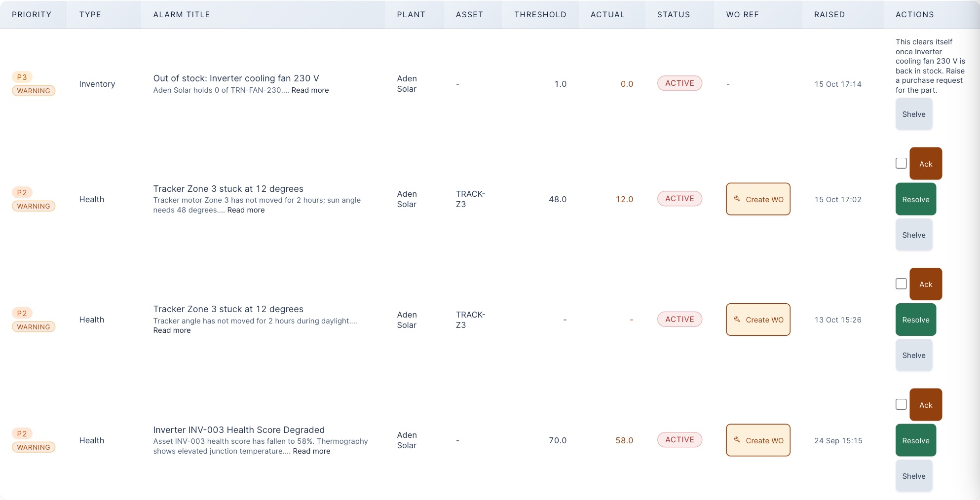980x500 pixels.
Task: Acknowledge the INV-003 health score alarm
Action: [926, 405]
